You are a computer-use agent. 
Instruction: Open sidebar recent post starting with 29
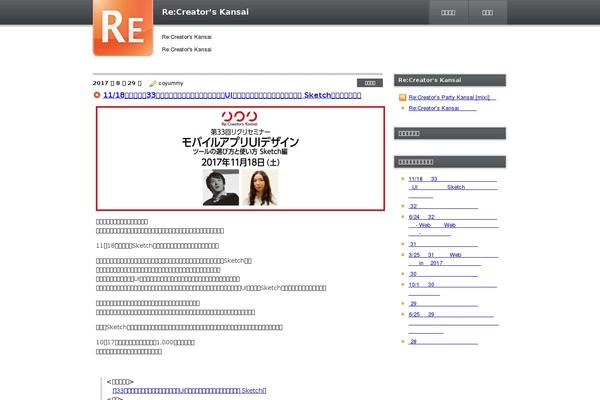click(443, 304)
